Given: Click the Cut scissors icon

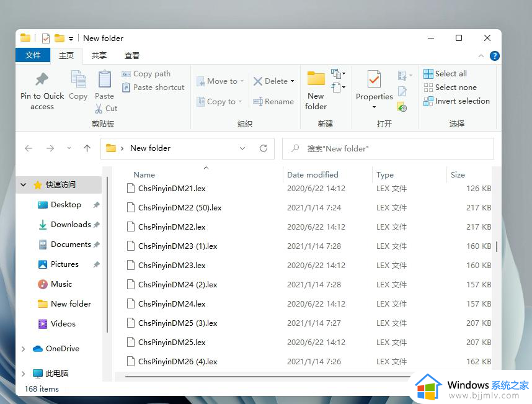Looking at the screenshot, I should click(x=99, y=109).
